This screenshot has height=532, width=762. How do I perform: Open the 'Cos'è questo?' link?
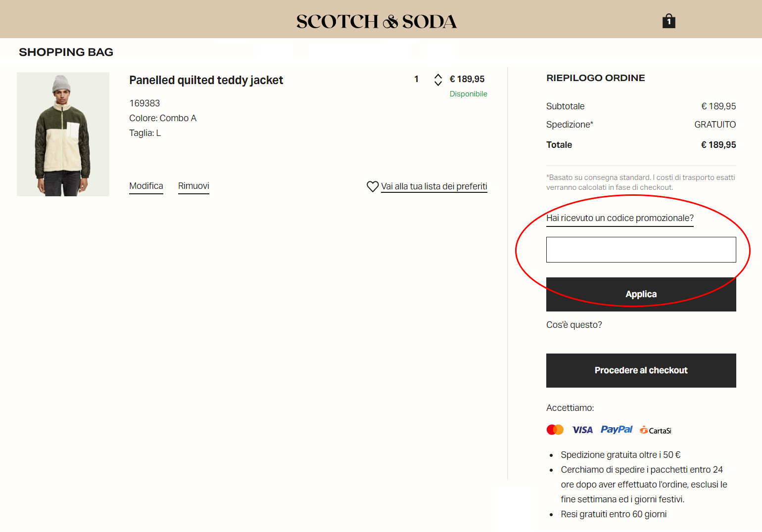574,324
